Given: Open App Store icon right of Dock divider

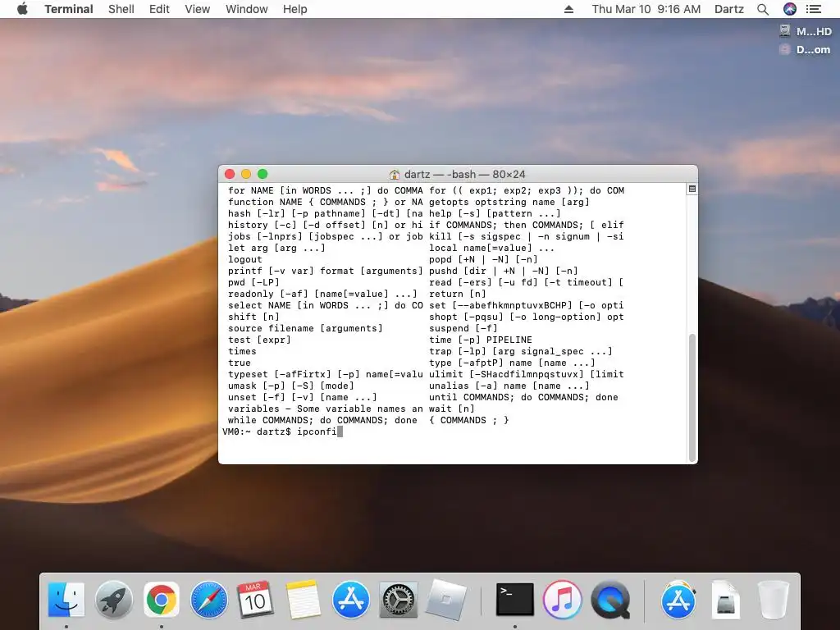Looking at the screenshot, I should (678, 600).
